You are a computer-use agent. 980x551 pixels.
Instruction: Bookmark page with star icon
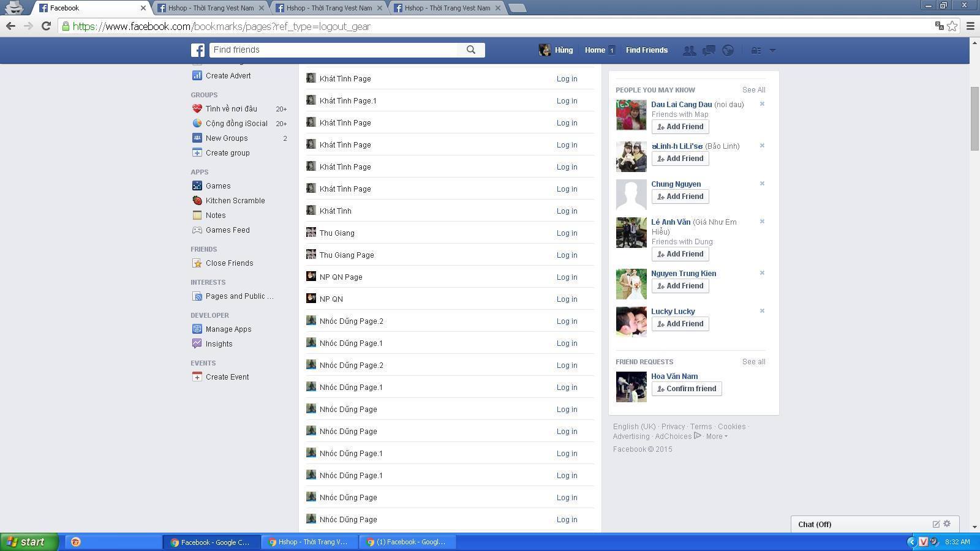click(x=952, y=26)
